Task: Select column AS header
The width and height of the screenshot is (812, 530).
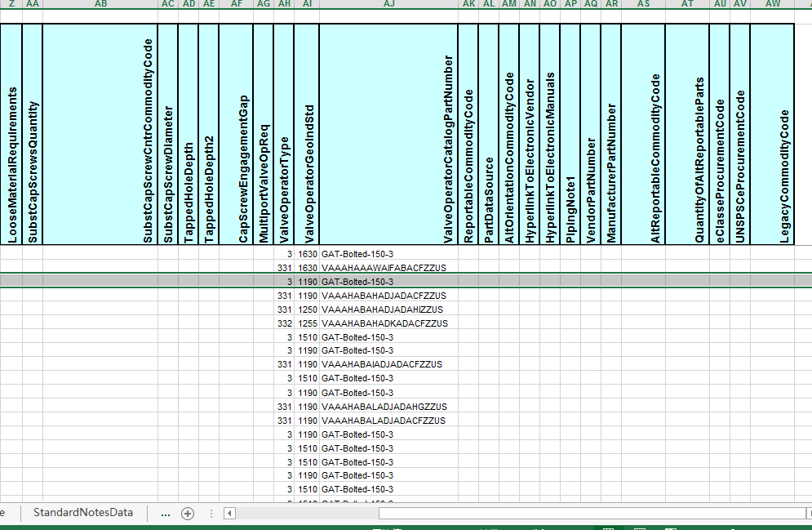Action: [x=643, y=3]
